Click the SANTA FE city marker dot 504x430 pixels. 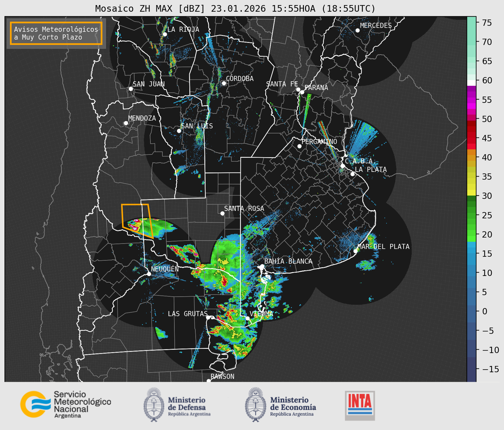pos(298,89)
